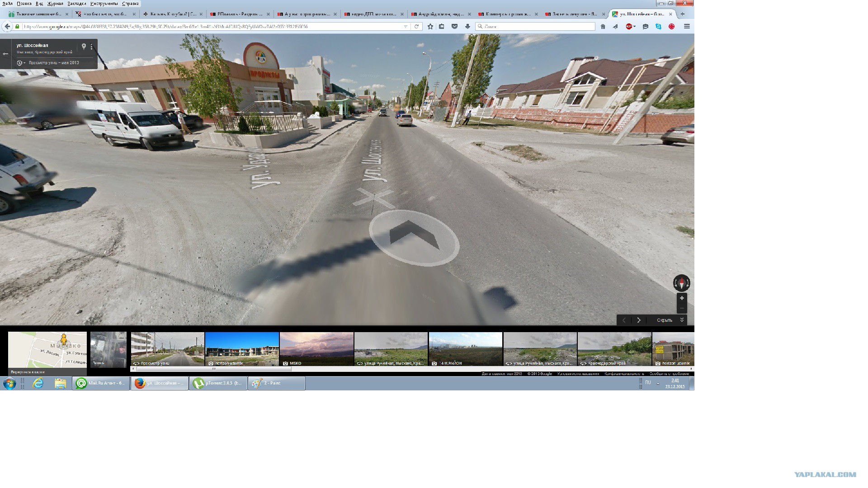Viewport: 868px width, 488px height.
Task: Click the photo strip horizontal scrollbar thumb
Action: tap(213, 369)
